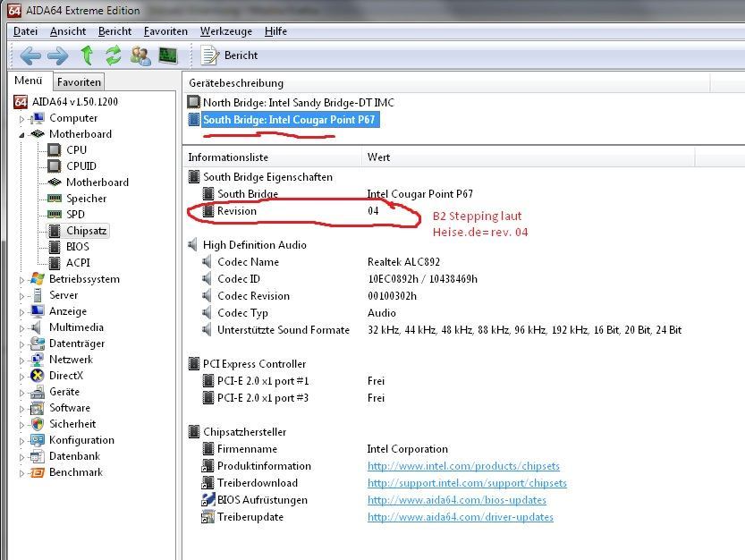This screenshot has height=560, width=745.
Task: Click the Computer icon in the tree
Action: point(37,118)
